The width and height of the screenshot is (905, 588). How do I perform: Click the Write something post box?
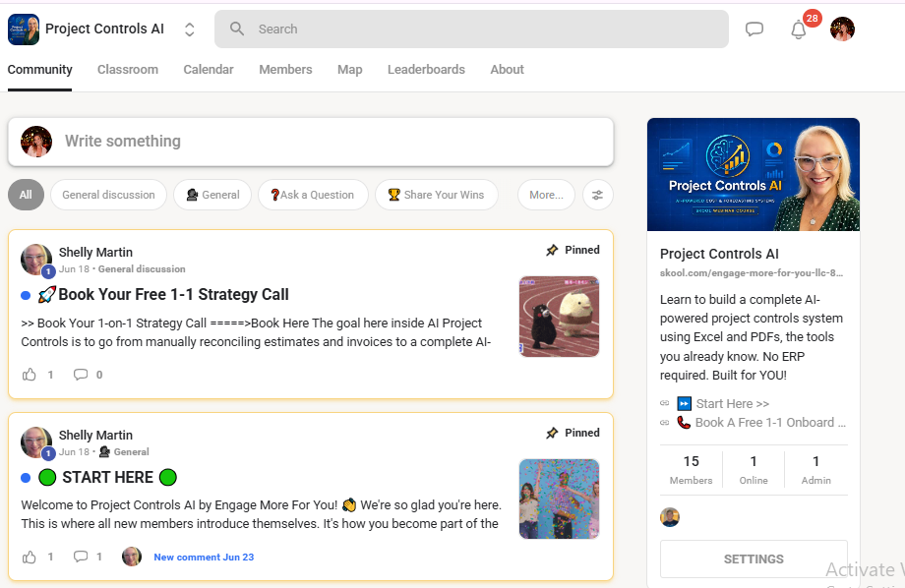coord(311,142)
